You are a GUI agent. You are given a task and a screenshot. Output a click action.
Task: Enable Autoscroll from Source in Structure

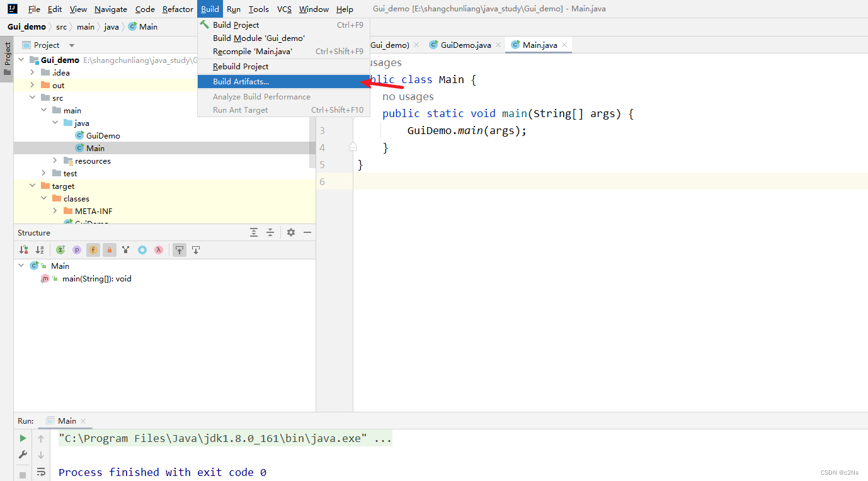coord(196,250)
